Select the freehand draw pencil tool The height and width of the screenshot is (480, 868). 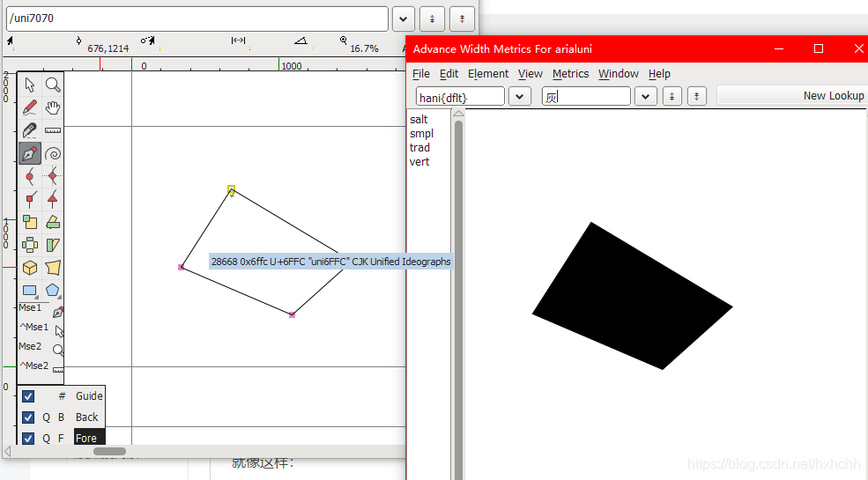coord(30,107)
